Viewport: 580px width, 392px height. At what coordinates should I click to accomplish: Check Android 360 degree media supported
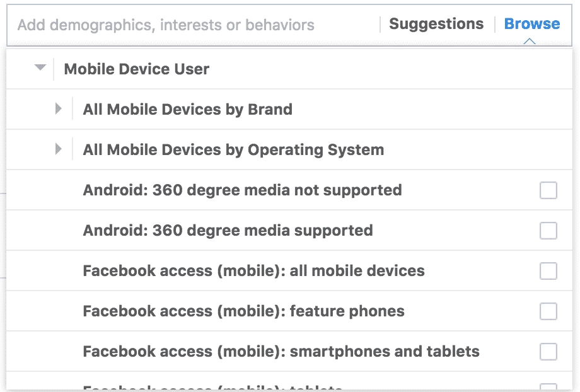point(548,231)
